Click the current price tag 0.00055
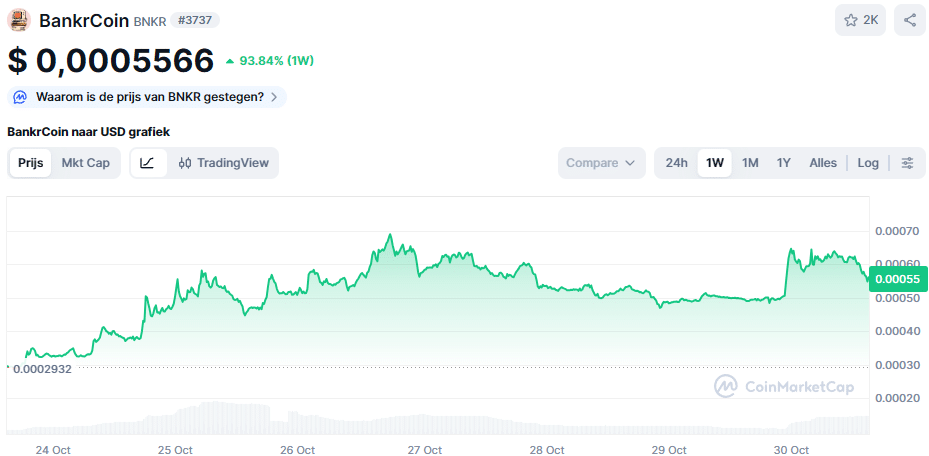 898,280
